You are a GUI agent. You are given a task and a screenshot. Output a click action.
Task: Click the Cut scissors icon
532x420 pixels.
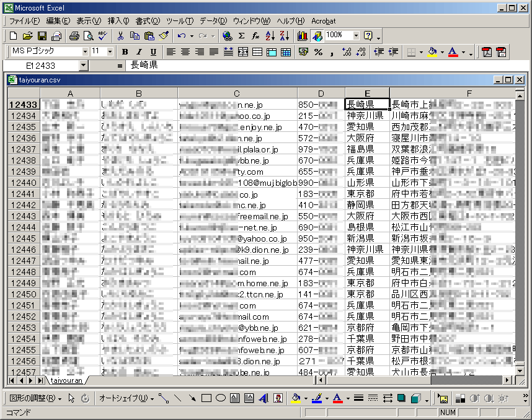pyautogui.click(x=120, y=36)
